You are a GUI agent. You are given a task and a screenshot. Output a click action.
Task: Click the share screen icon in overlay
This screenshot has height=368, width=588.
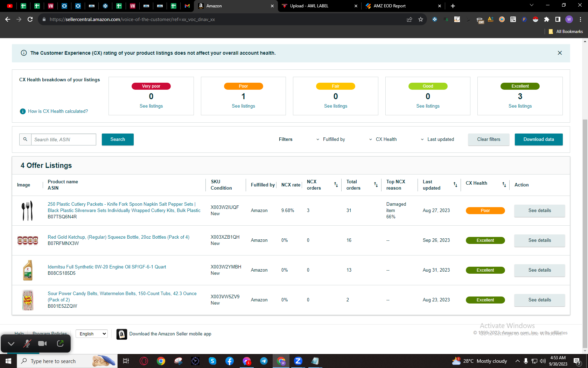(x=60, y=344)
